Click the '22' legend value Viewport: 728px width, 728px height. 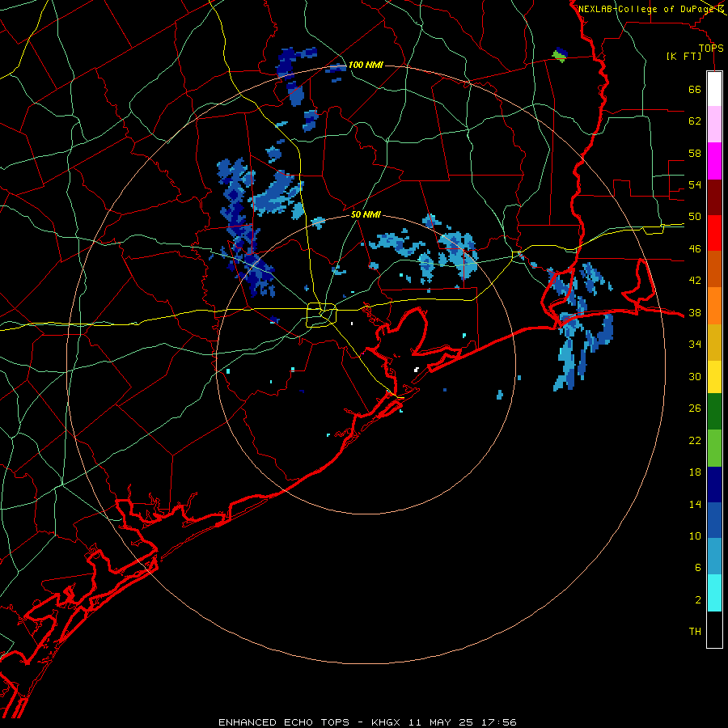click(695, 441)
